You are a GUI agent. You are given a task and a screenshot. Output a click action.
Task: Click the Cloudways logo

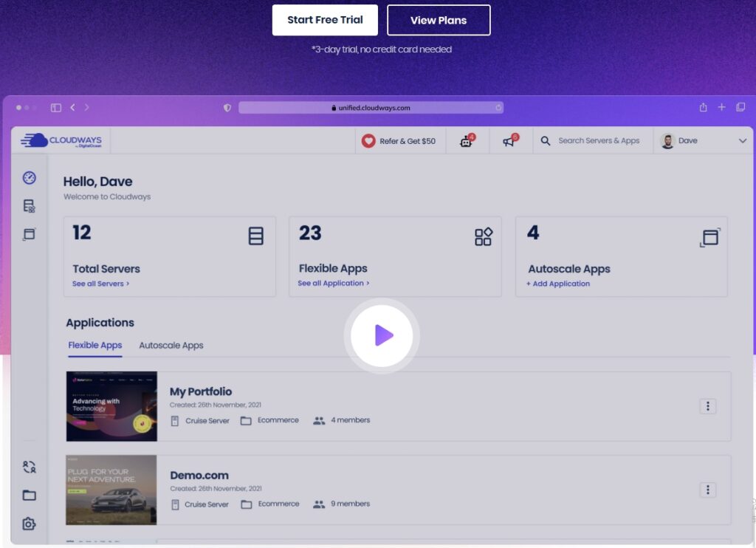(x=61, y=140)
